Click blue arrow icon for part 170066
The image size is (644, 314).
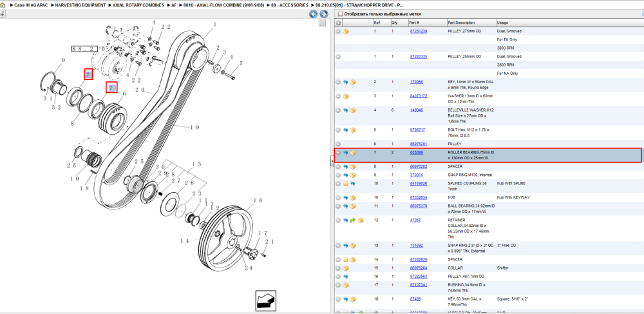(346, 82)
